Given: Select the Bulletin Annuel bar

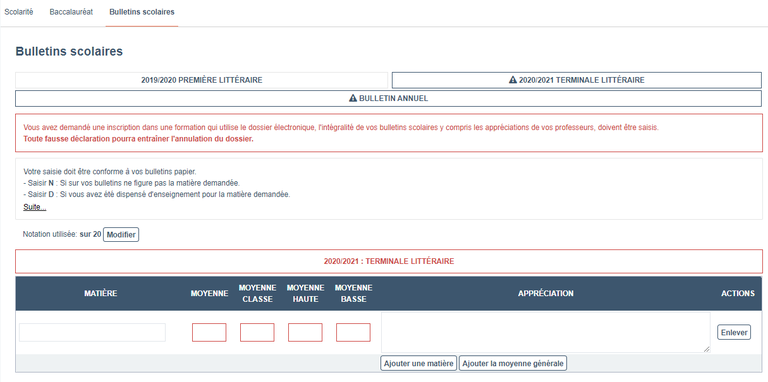Looking at the screenshot, I should (x=388, y=98).
